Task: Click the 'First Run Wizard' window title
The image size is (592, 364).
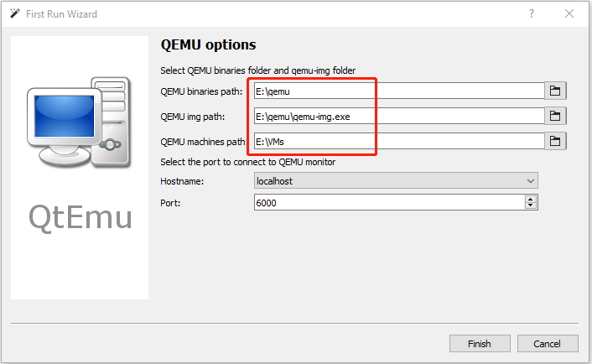Action: point(61,14)
